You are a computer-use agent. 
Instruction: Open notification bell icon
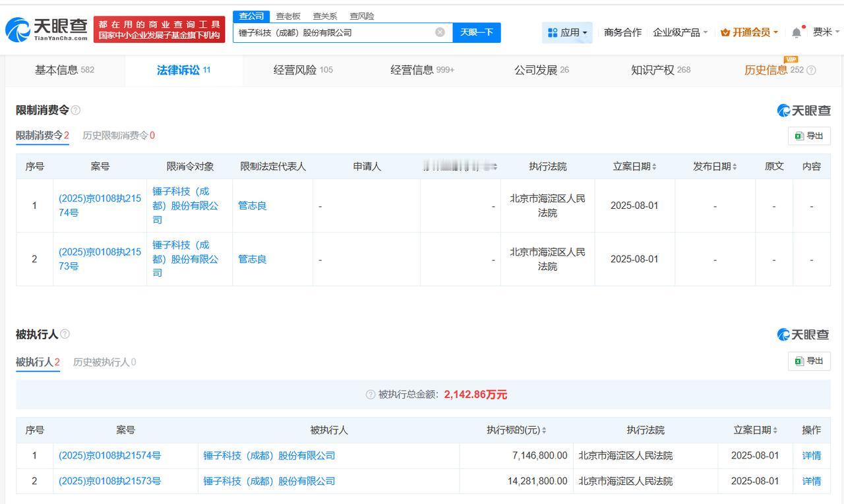click(x=797, y=32)
